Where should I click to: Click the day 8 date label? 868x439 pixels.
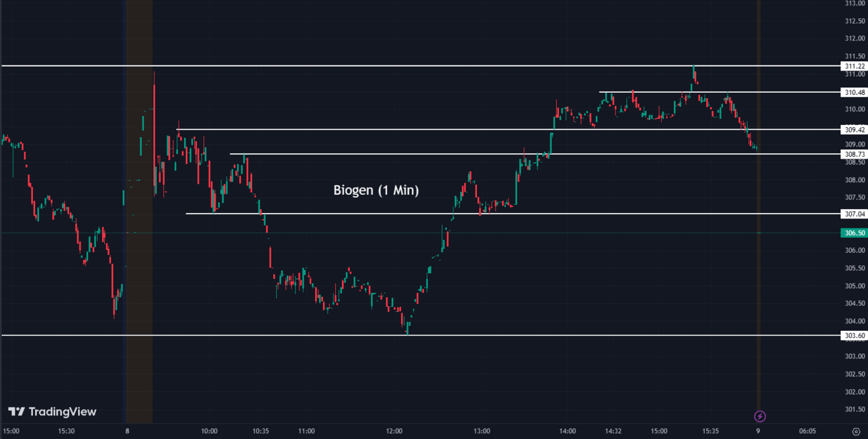click(127, 431)
